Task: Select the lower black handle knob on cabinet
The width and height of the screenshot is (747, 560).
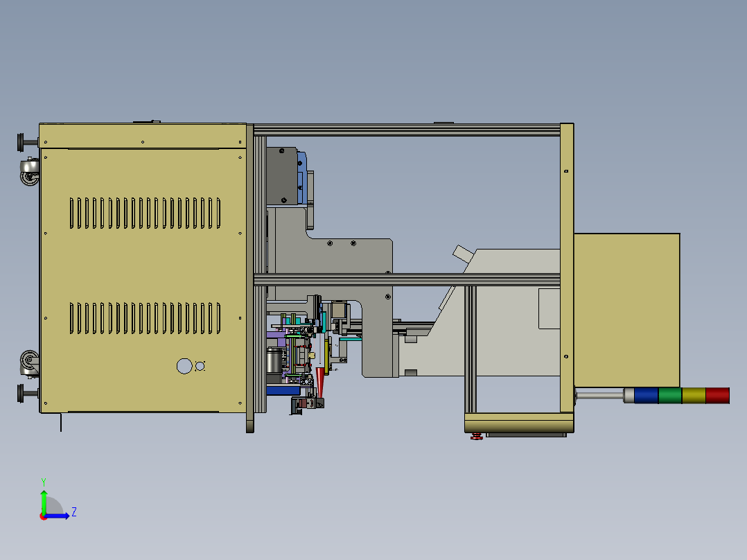Action: click(x=27, y=394)
